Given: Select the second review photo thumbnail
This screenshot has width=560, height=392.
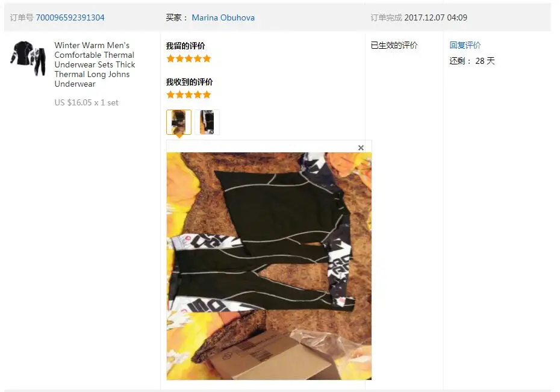Looking at the screenshot, I should (207, 122).
